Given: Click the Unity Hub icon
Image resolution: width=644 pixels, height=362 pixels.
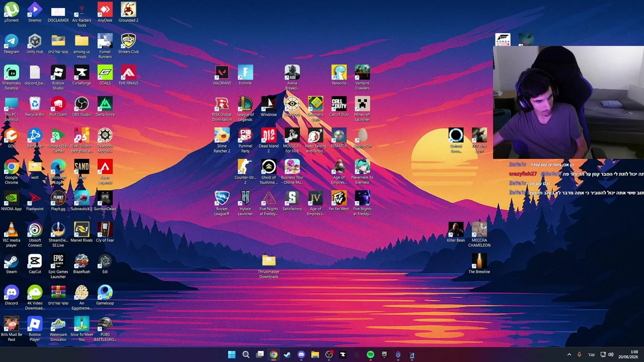Looking at the screenshot, I should 35,44.
